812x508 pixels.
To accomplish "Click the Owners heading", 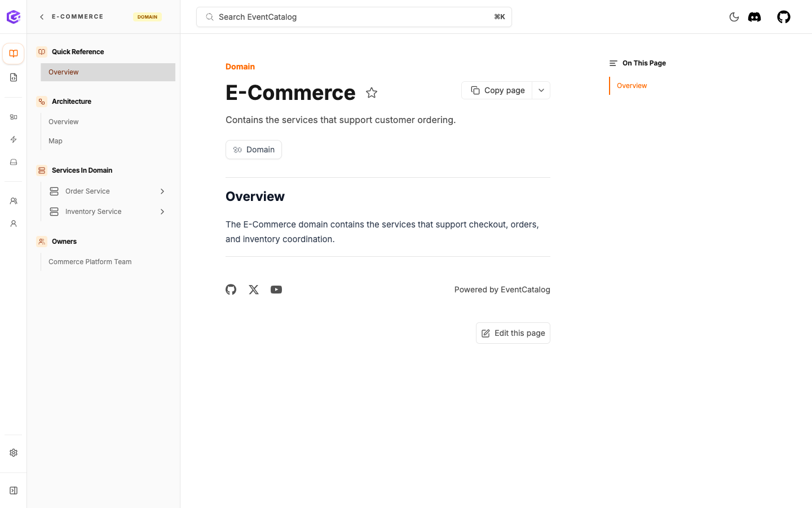I will [x=64, y=242].
